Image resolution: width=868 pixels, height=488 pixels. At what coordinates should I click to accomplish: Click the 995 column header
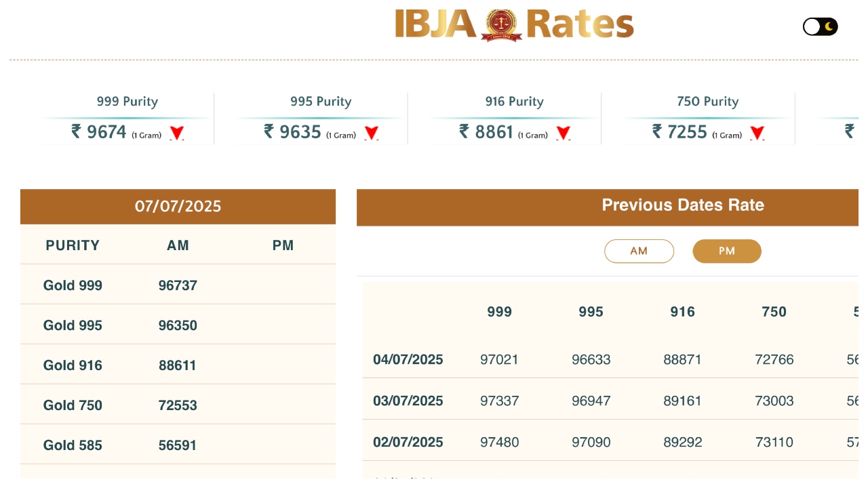point(591,312)
